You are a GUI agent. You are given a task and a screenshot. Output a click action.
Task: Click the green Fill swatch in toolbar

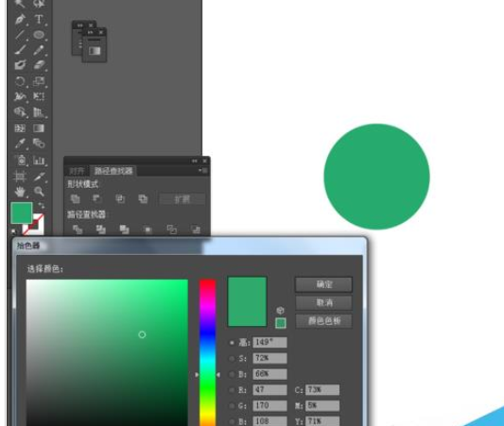pos(22,213)
